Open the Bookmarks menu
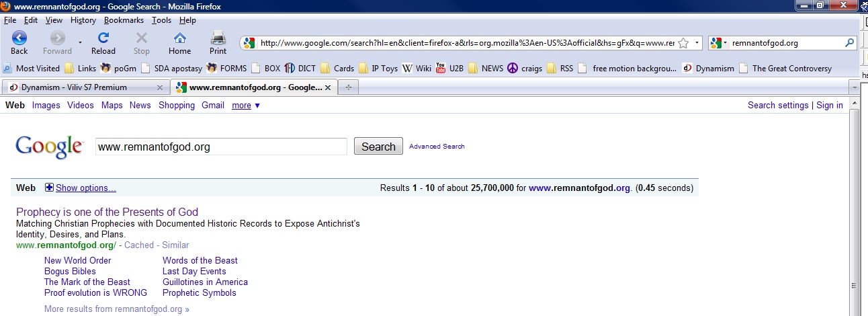This screenshot has height=316, width=868. [124, 20]
